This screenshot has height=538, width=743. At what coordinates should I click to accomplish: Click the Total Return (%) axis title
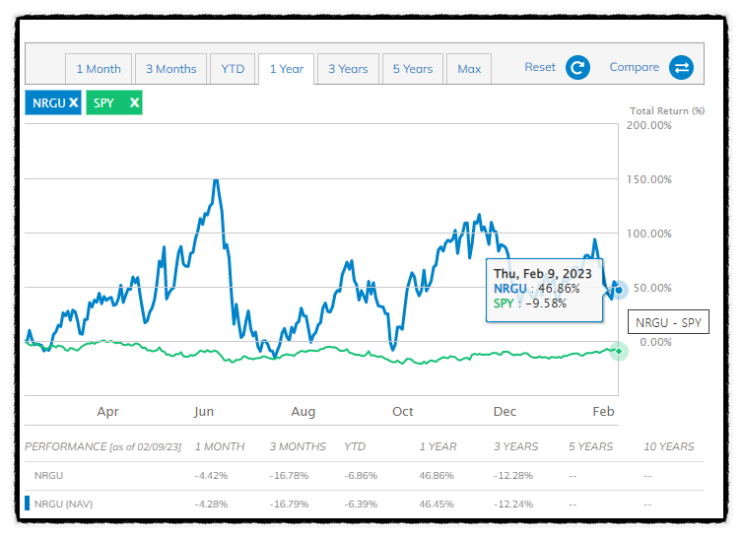667,111
